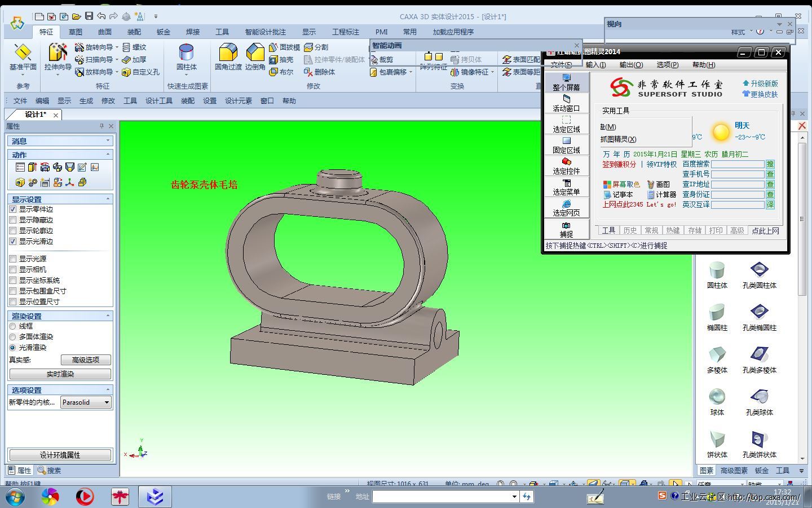The image size is (812, 508).
Task: Open the 输出(O) menu in capture tool
Action: pos(631,65)
